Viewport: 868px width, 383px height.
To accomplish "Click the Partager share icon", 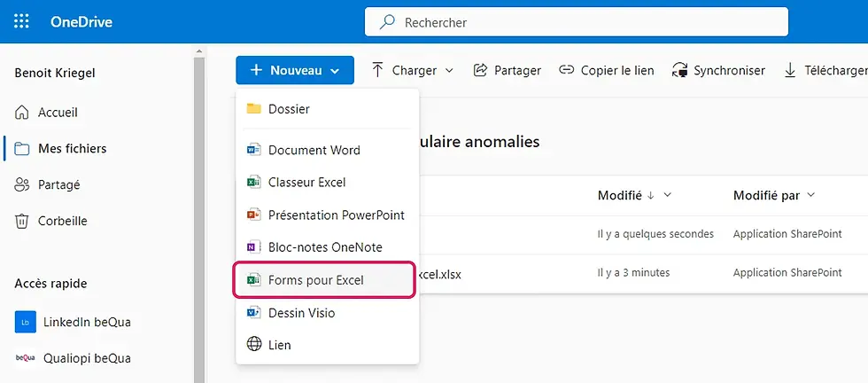I will pyautogui.click(x=480, y=70).
